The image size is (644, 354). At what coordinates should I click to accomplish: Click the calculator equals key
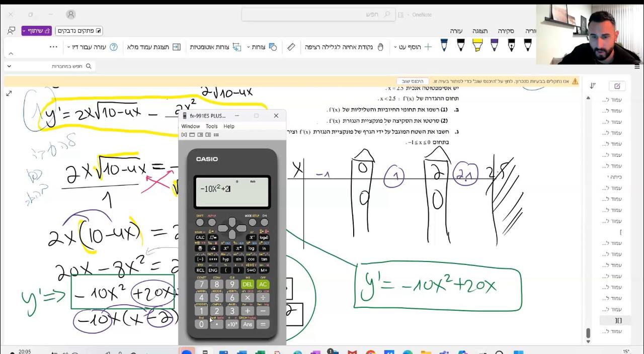coord(263,324)
